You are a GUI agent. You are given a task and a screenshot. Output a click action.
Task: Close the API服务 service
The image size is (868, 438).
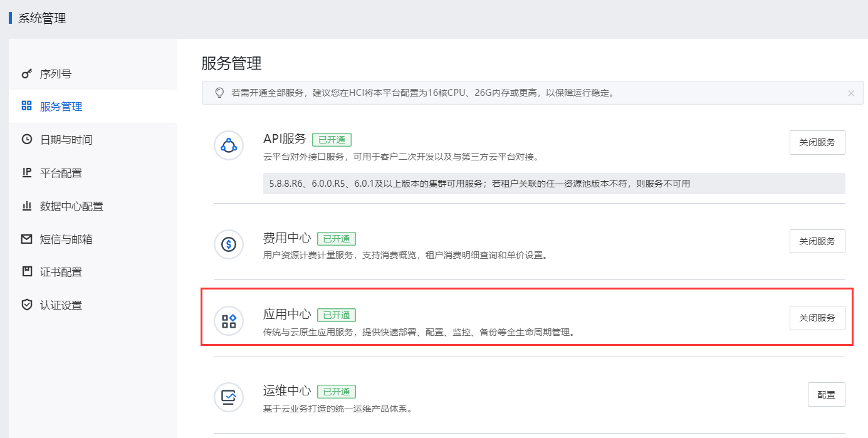(817, 142)
